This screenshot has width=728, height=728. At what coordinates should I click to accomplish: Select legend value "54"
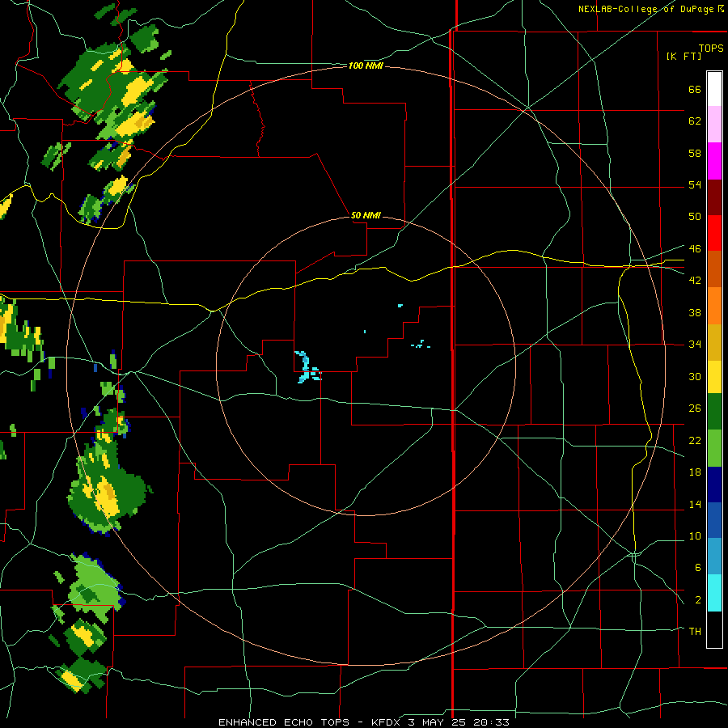click(695, 184)
